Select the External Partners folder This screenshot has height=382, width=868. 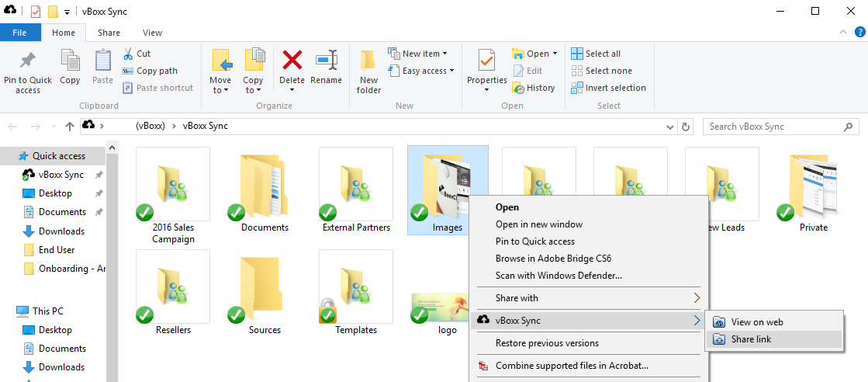point(356,191)
